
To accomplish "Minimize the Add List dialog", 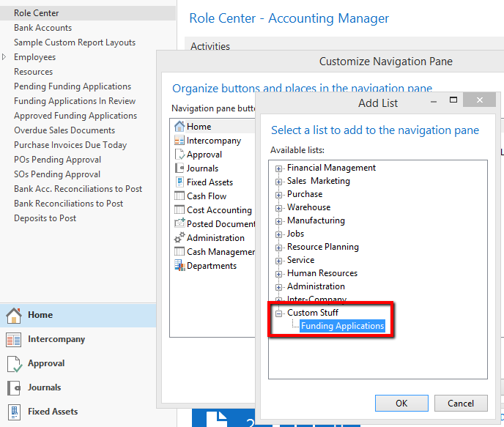I will tap(434, 102).
